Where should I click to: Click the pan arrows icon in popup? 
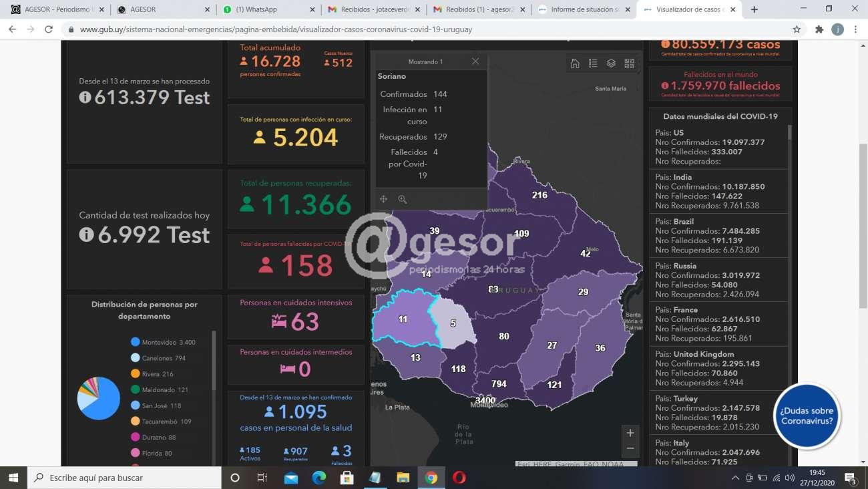[384, 199]
